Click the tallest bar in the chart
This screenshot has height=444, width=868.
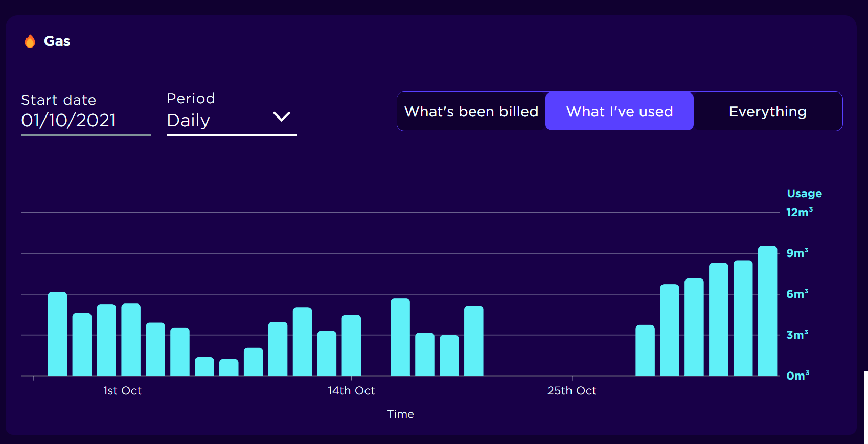point(767,311)
